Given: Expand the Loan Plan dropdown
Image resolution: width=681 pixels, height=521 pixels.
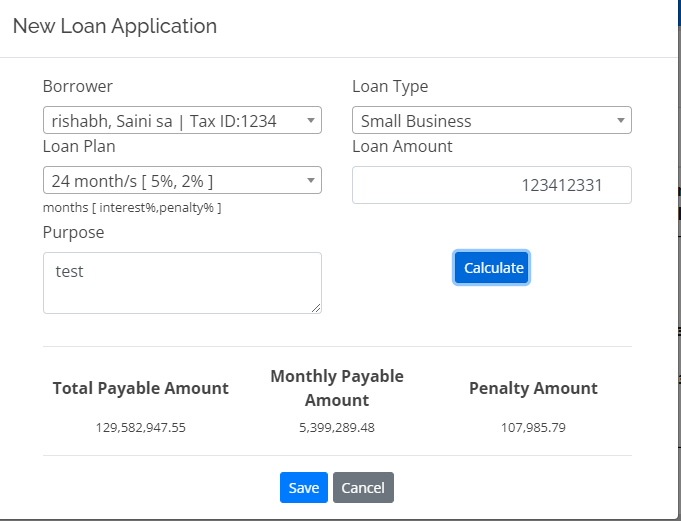Looking at the screenshot, I should click(182, 180).
